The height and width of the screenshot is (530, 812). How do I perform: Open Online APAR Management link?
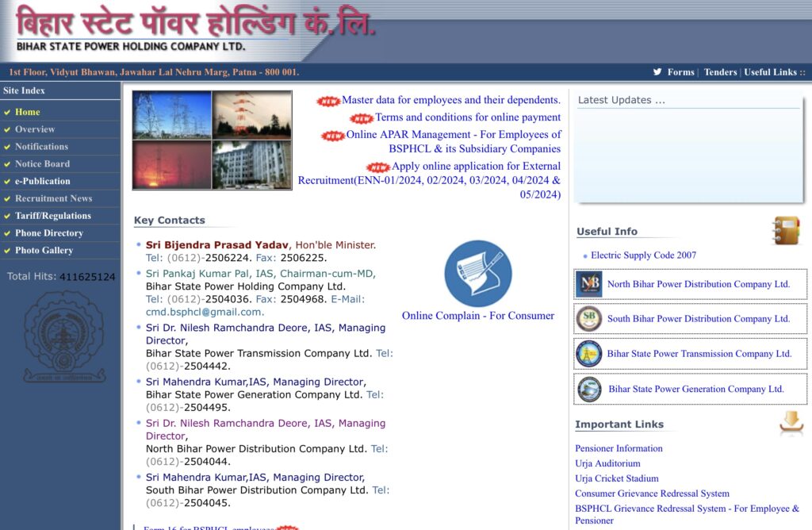point(453,141)
